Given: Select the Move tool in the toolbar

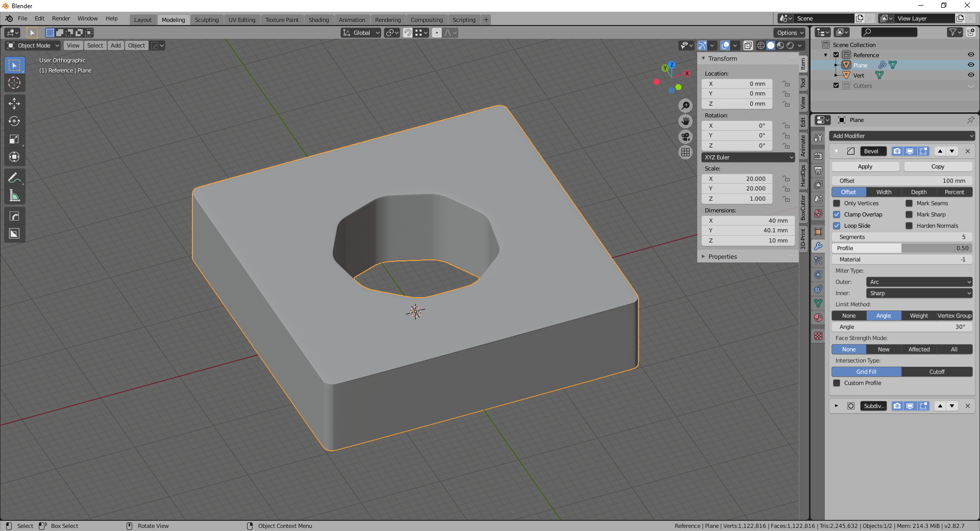Looking at the screenshot, I should tap(14, 104).
